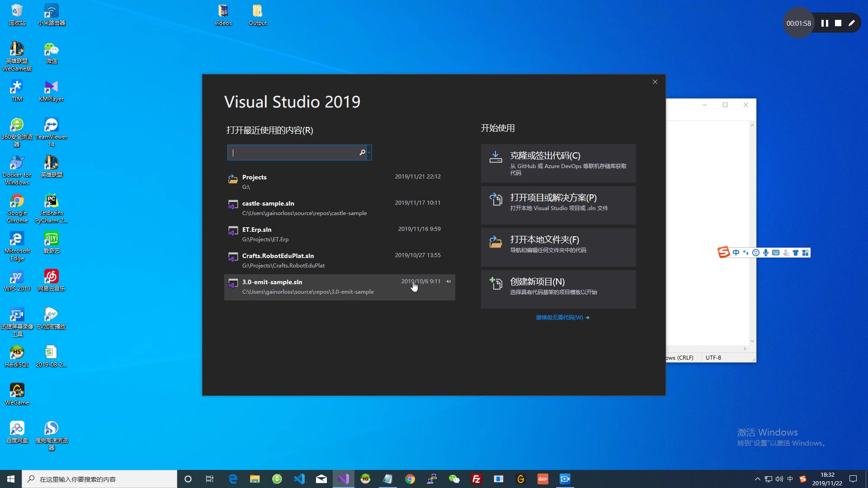Click the vertical scrollbar of background window
The image size is (868, 488).
point(752,233)
